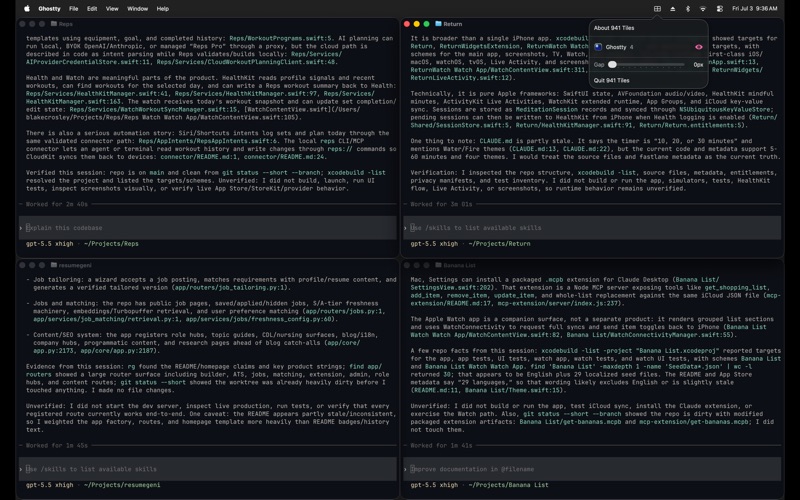Toggle the pink eye icon for Ghostty tiling
The width and height of the screenshot is (800, 500).
tap(698, 47)
